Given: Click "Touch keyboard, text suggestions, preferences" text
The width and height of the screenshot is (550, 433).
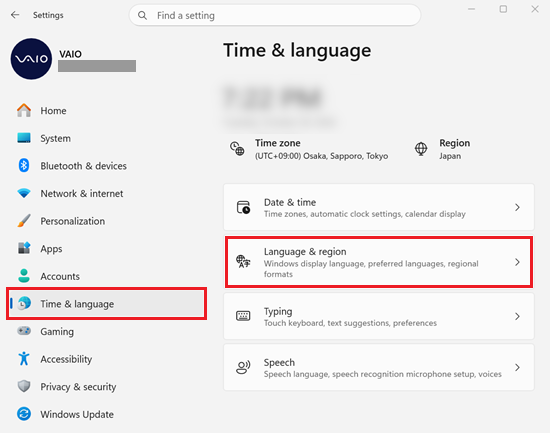Looking at the screenshot, I should pos(350,323).
